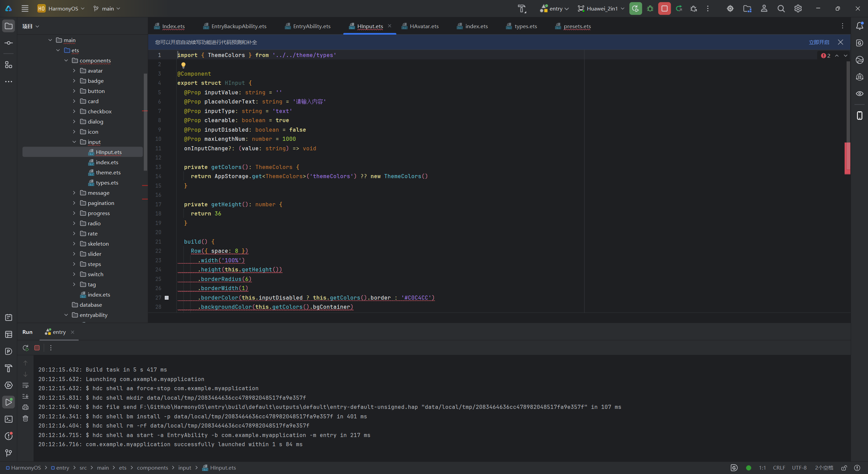Switch to the HAvatar.ets tab
The height and width of the screenshot is (474, 868).
click(424, 26)
